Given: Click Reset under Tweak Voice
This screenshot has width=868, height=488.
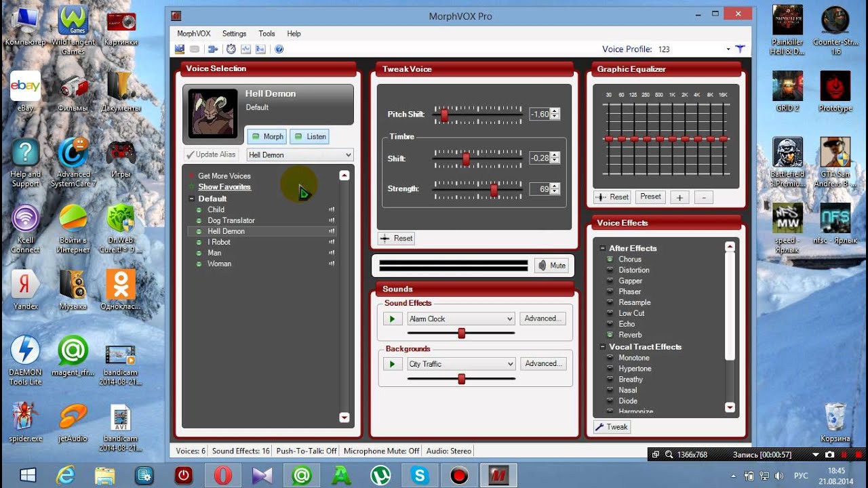Looking at the screenshot, I should (397, 239).
